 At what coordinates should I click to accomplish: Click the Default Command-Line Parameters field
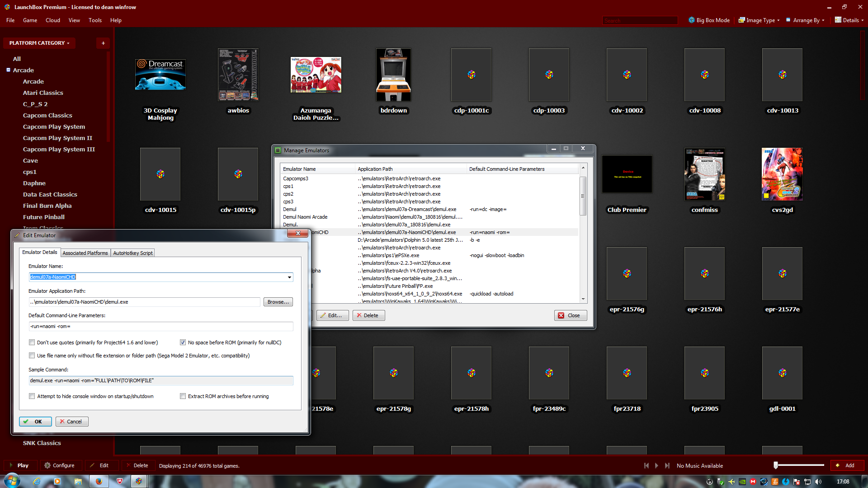[x=161, y=326]
